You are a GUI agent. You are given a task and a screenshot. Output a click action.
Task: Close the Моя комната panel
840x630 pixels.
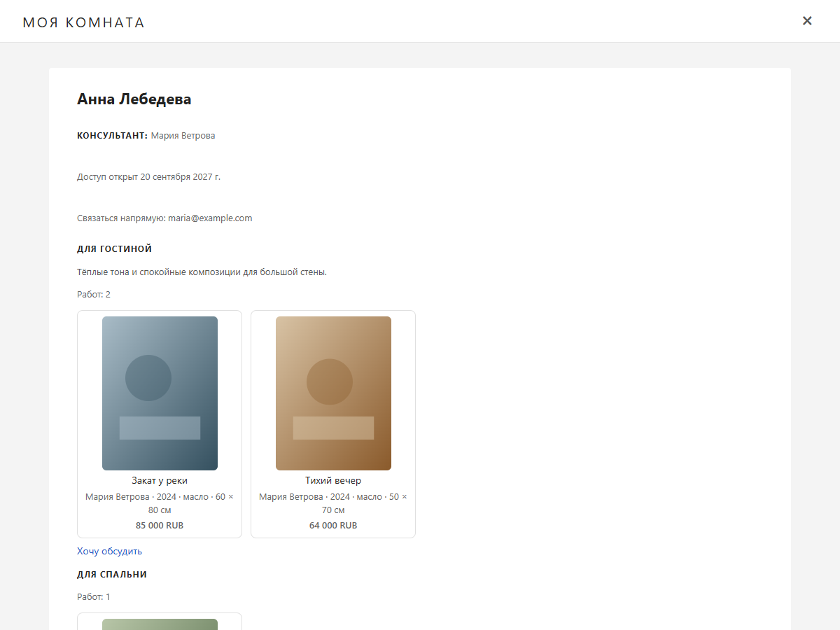(x=807, y=21)
